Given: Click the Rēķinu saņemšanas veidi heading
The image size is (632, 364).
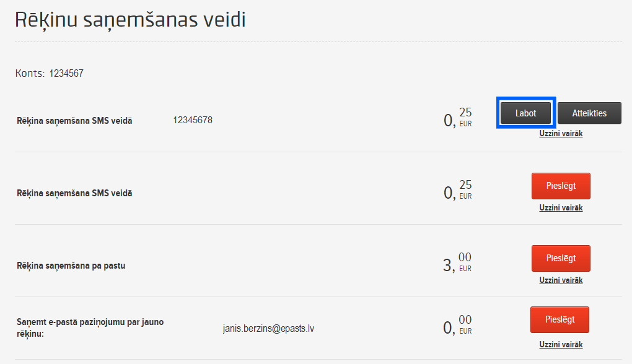Looking at the screenshot, I should point(130,20).
